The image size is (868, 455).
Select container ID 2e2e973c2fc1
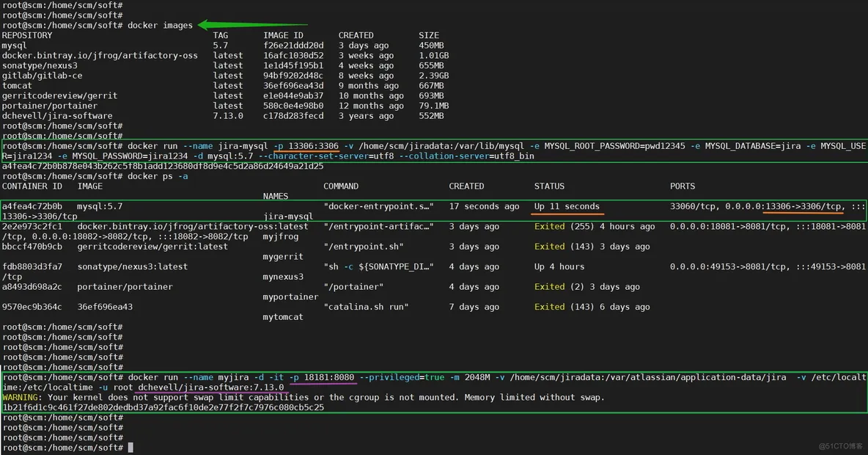[32, 227]
